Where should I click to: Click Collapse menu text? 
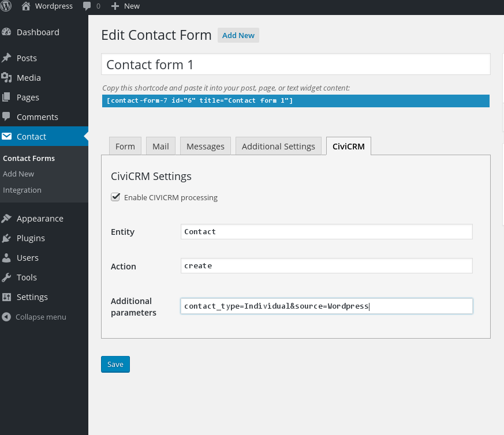(41, 317)
